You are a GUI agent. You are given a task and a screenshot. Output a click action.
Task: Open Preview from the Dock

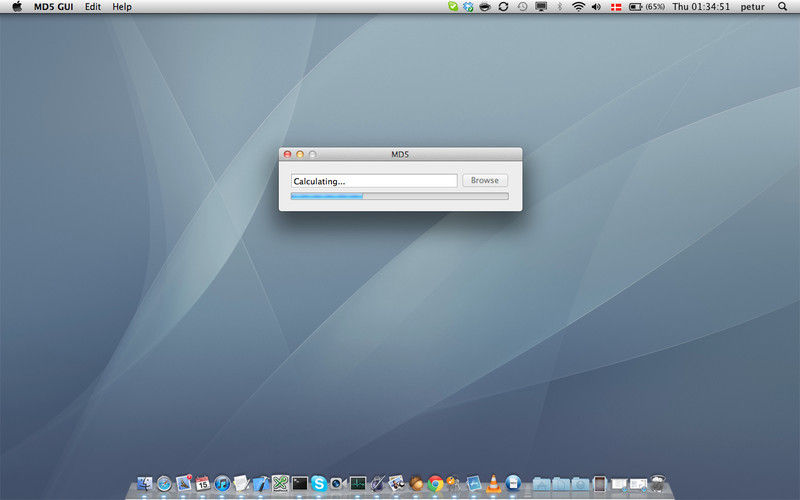tap(396, 483)
